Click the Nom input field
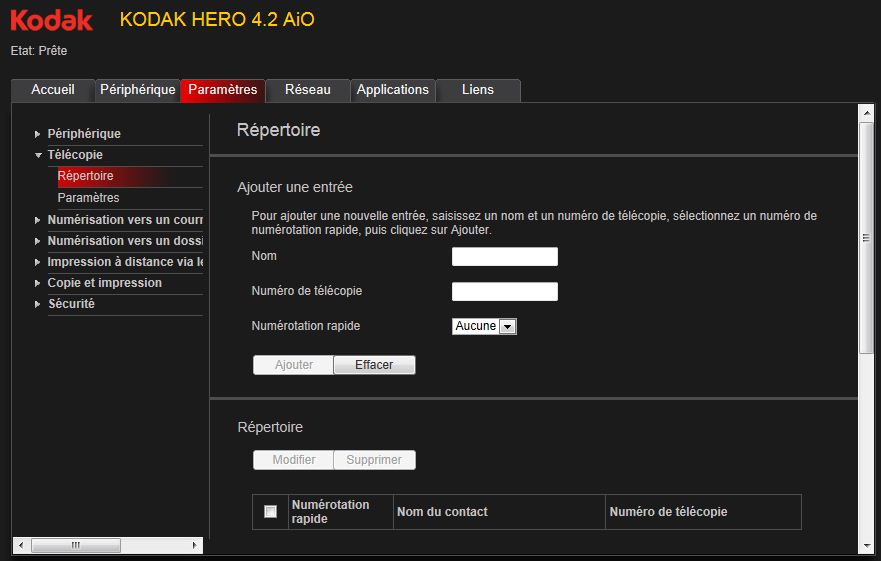 click(504, 257)
